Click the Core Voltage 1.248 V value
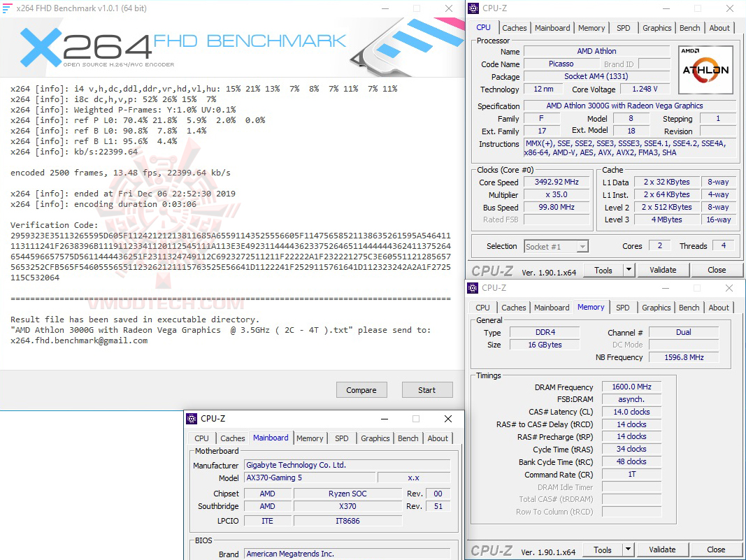The image size is (746, 560). click(x=645, y=89)
